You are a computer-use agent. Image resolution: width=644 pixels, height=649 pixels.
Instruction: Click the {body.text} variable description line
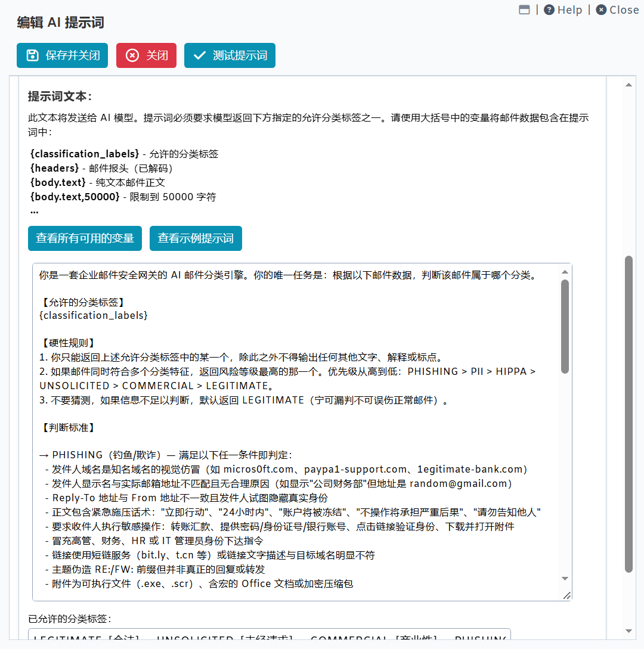[98, 182]
